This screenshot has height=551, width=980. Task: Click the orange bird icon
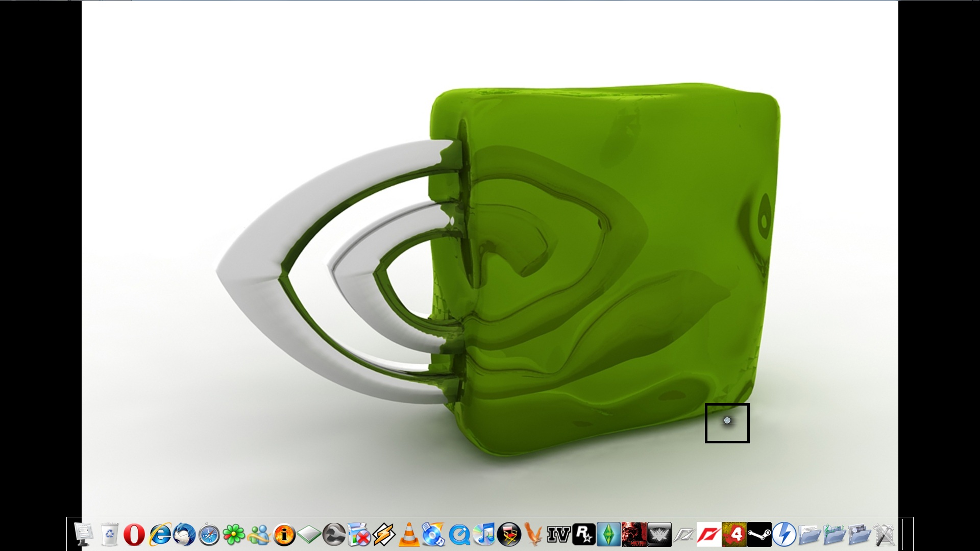point(534,534)
